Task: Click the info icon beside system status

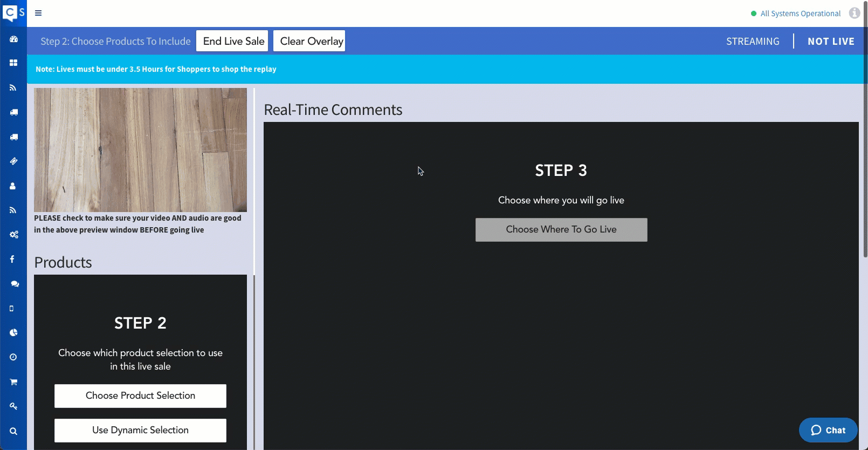Action: tap(854, 13)
